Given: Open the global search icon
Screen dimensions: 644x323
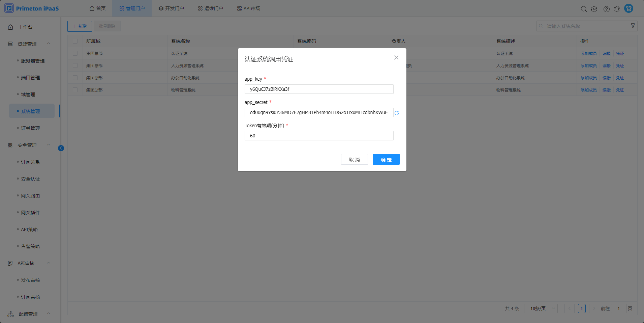Looking at the screenshot, I should coord(584,9).
